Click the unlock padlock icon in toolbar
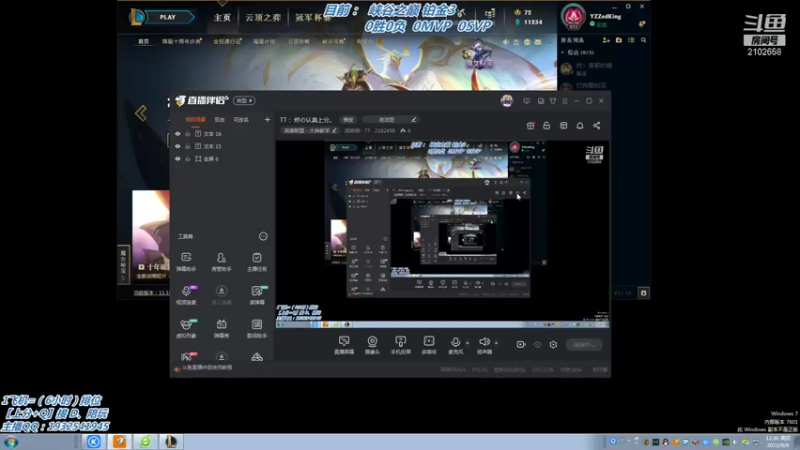 (546, 126)
